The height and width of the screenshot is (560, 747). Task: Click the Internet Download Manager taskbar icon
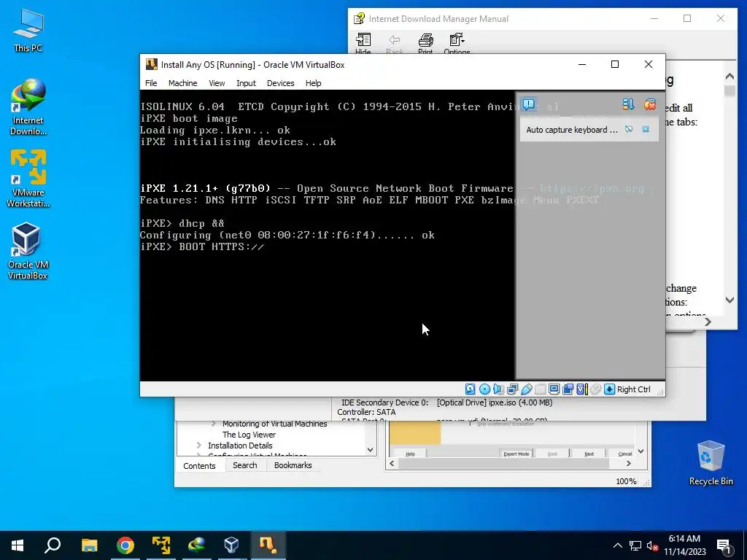(196, 545)
